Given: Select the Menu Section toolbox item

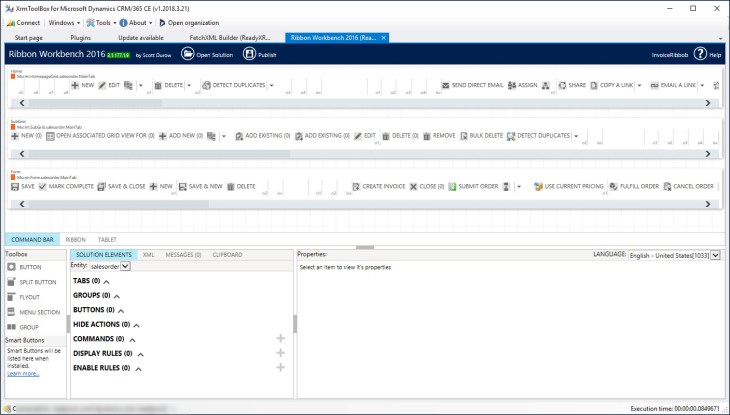Looking at the screenshot, I should [12, 312].
